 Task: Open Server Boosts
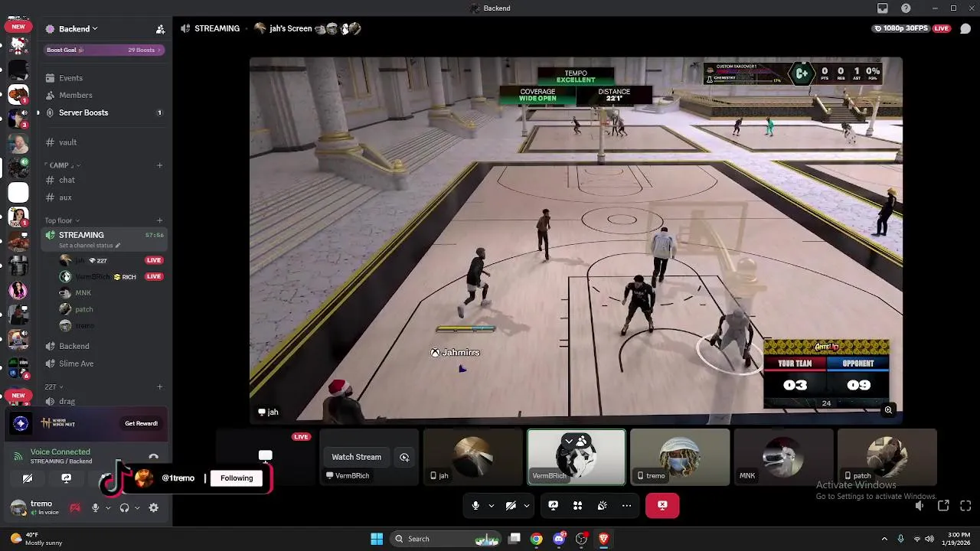tap(103, 112)
